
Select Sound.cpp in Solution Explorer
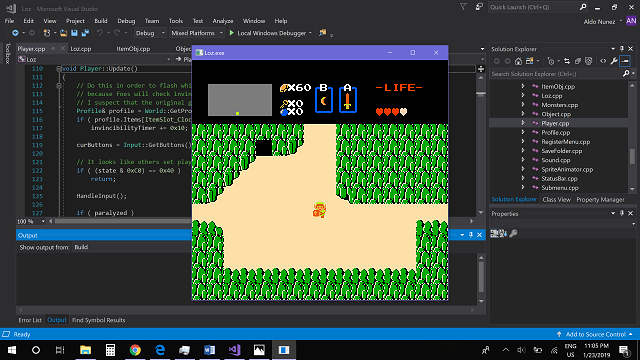[x=556, y=160]
